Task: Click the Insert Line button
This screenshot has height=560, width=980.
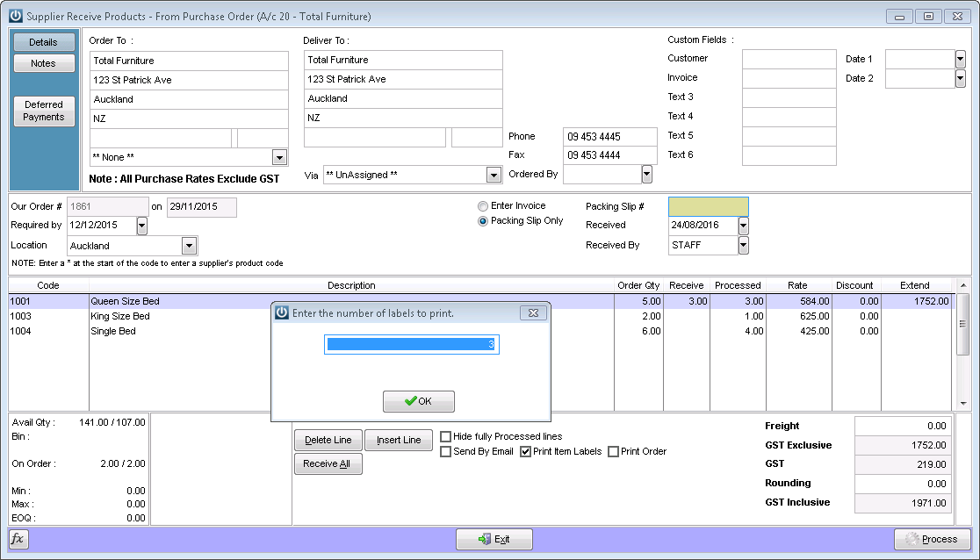Action: [x=399, y=440]
